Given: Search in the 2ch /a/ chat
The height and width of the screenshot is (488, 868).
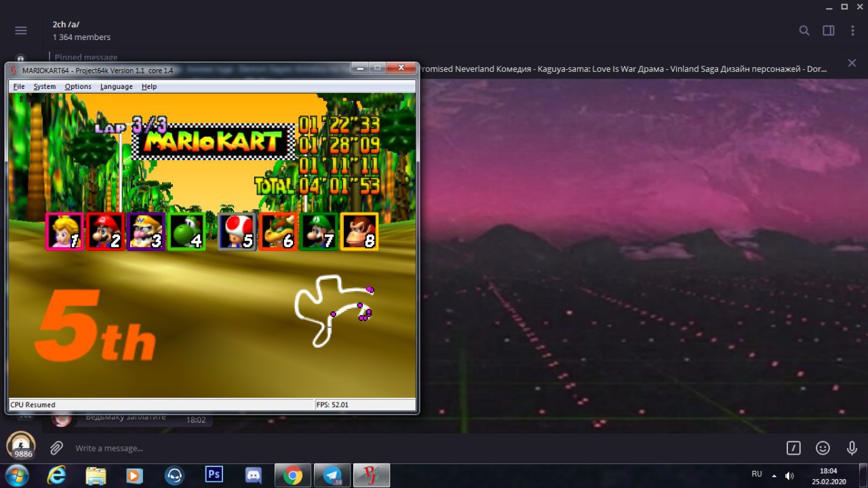Looking at the screenshot, I should (x=804, y=31).
